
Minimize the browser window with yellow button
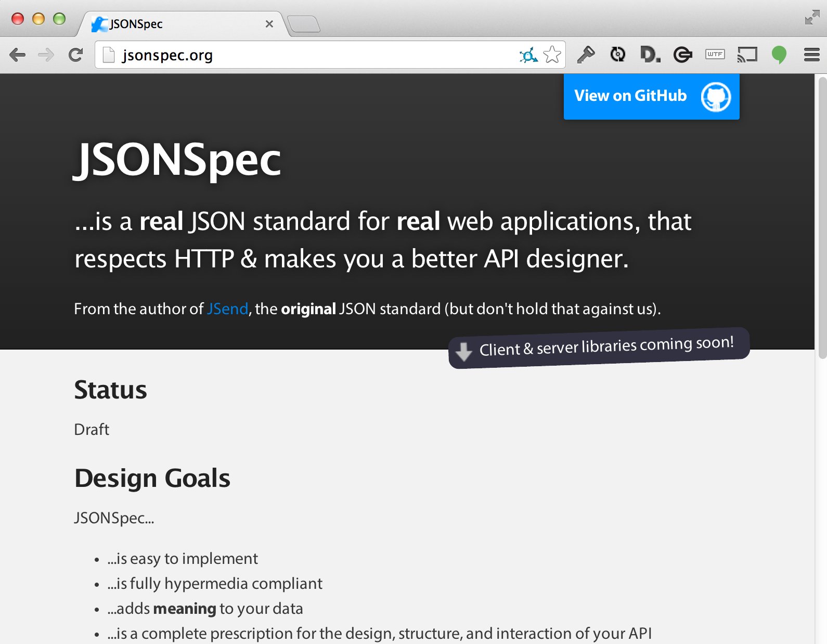tap(38, 19)
